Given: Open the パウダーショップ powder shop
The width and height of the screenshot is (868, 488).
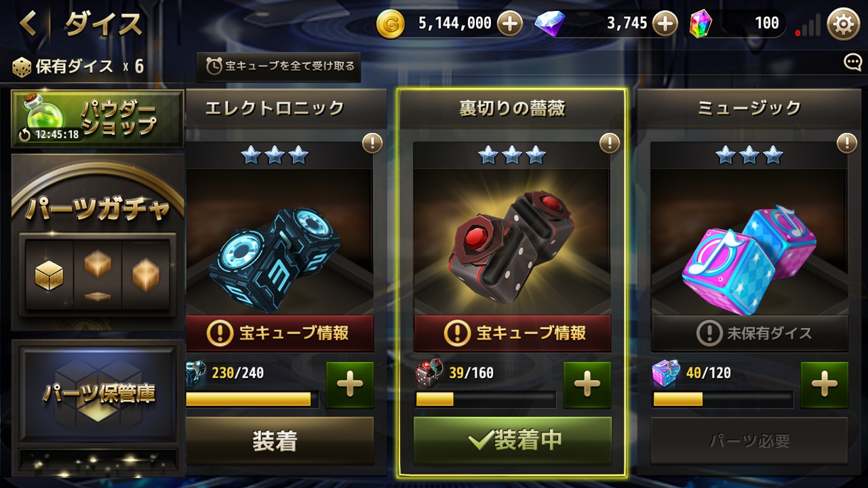Looking at the screenshot, I should (98, 119).
